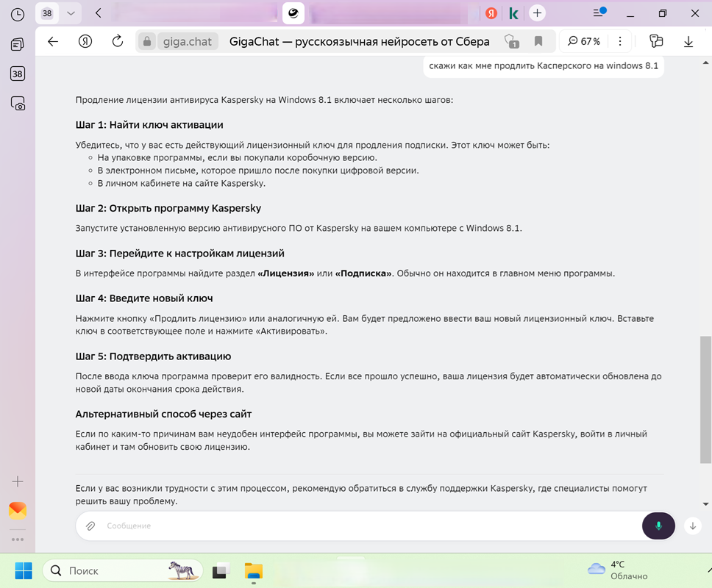Open browser history clock icon
Screen dimensions: 712x588
coord(17,15)
